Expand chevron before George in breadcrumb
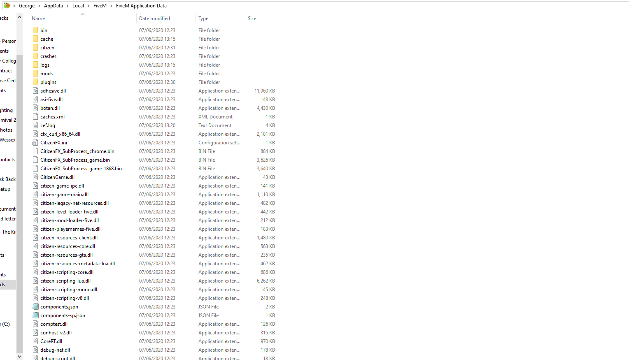This screenshot has width=629, height=364. pyautogui.click(x=14, y=6)
